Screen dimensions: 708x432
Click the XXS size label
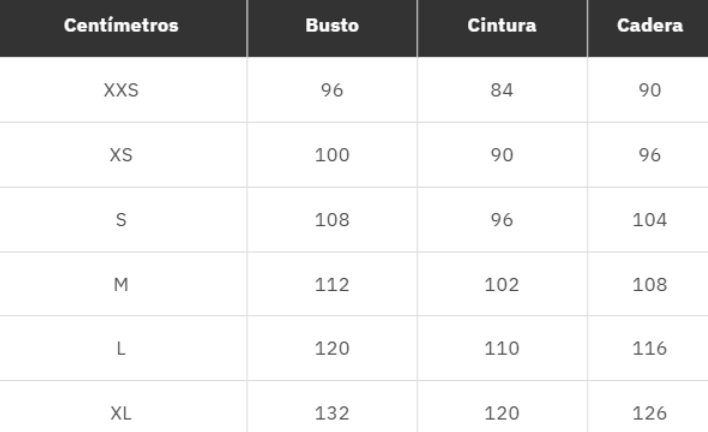point(121,91)
